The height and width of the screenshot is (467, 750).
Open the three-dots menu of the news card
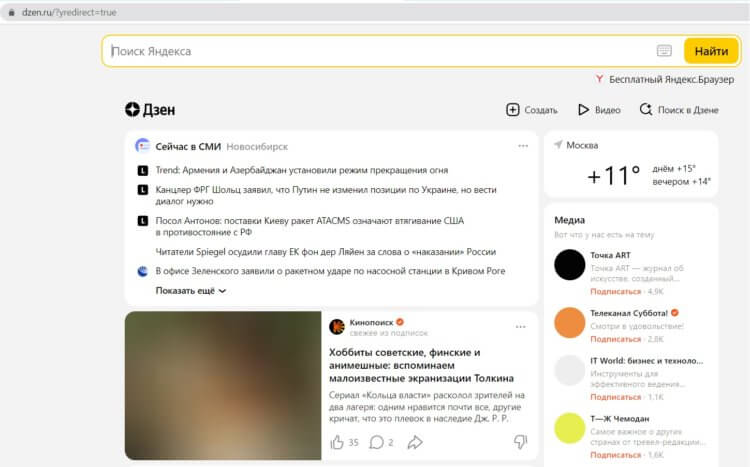tap(523, 146)
